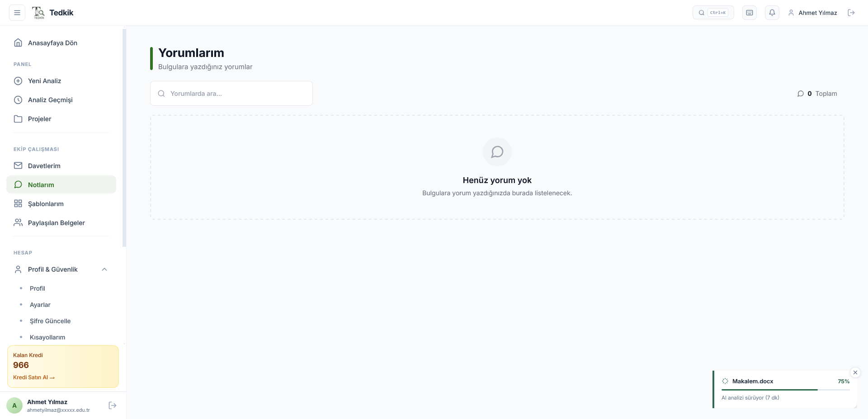Open the Ctrl+K search box in header
Image resolution: width=868 pixels, height=419 pixels.
(x=713, y=13)
